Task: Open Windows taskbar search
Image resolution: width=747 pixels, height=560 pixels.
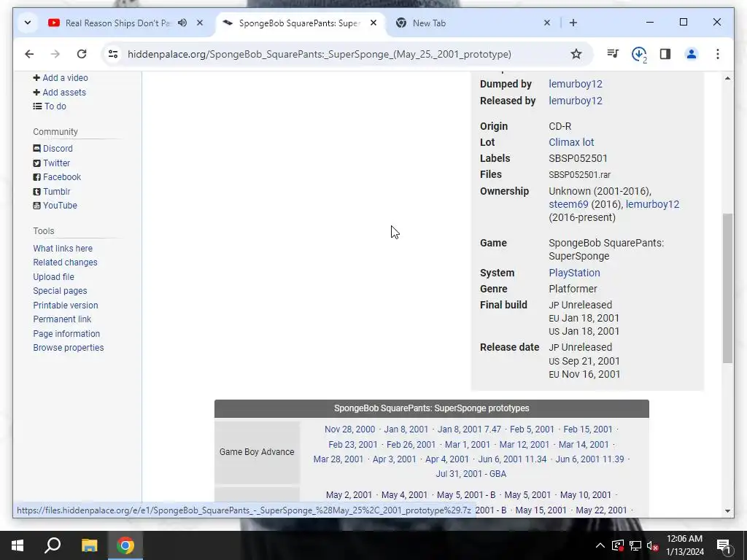Action: tap(53, 545)
